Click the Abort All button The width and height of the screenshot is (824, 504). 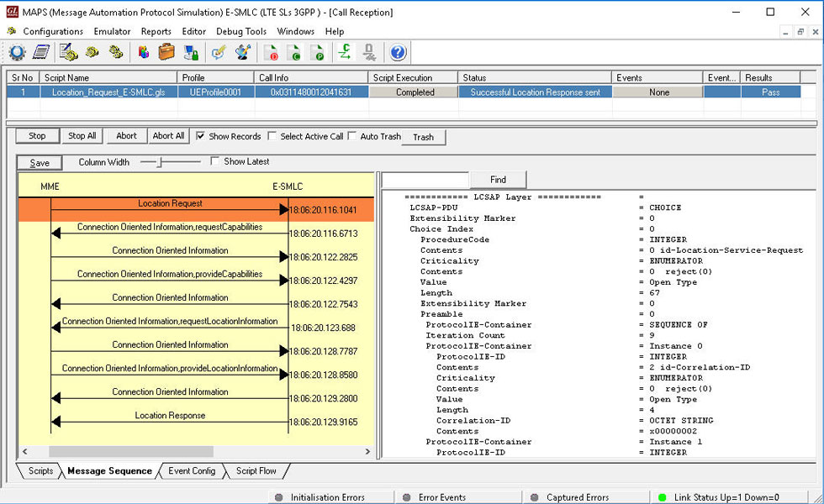coord(168,136)
